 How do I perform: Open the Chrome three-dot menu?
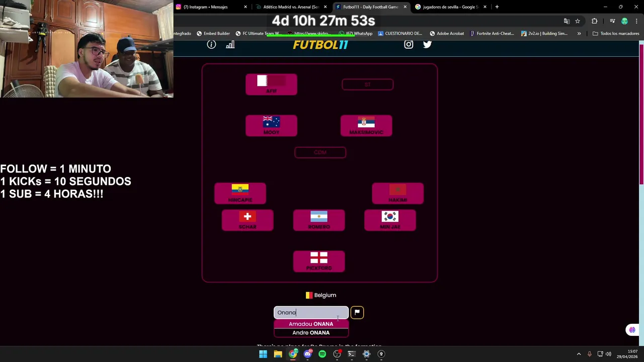[636, 21]
